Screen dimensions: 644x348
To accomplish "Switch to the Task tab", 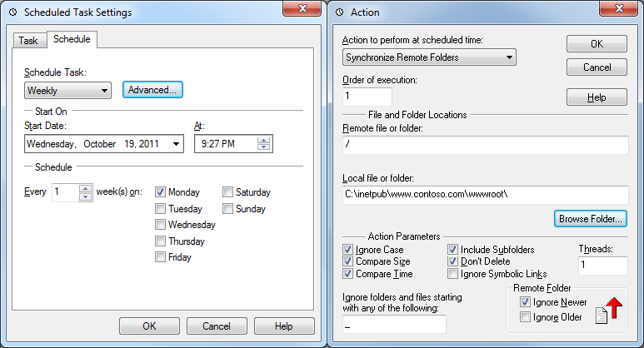I will click(28, 40).
